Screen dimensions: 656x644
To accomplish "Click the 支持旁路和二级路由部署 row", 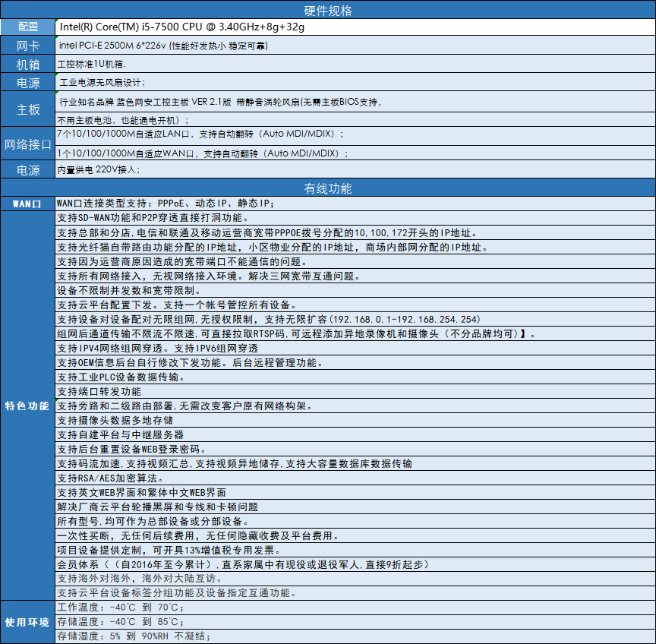I will (355, 406).
